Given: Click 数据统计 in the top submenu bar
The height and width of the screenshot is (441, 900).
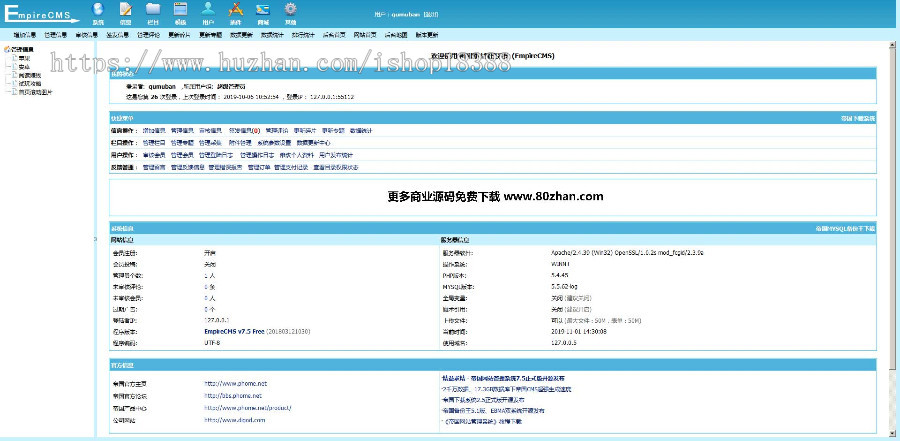Looking at the screenshot, I should tap(273, 35).
